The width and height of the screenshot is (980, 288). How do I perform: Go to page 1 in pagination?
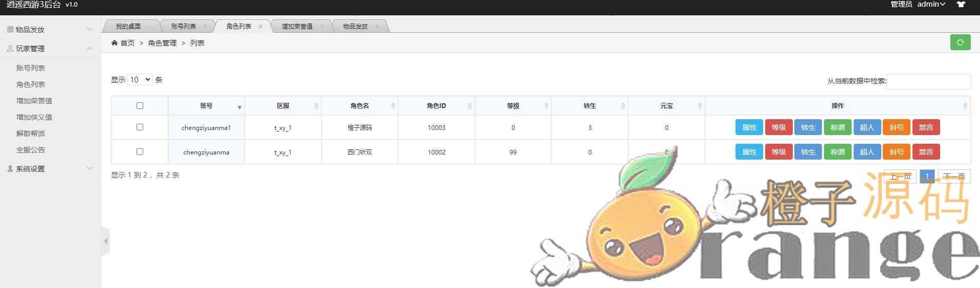[x=927, y=176]
